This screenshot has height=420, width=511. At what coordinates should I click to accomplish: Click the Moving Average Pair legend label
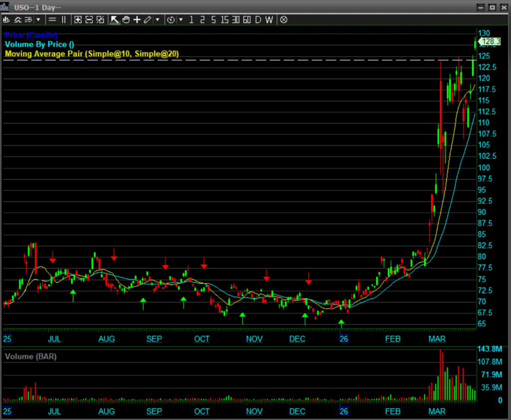tap(92, 53)
